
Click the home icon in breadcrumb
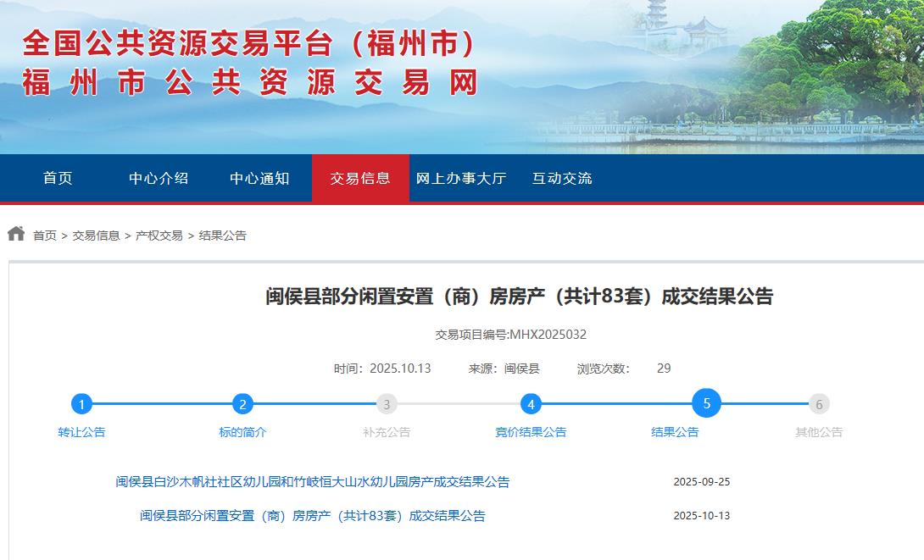pos(16,234)
